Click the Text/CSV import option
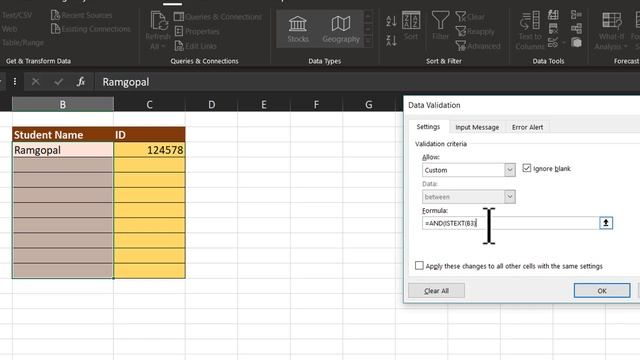The height and width of the screenshot is (360, 640). [x=16, y=15]
